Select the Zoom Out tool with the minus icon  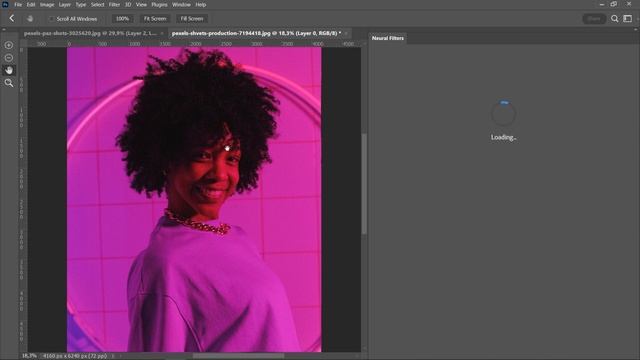point(9,58)
